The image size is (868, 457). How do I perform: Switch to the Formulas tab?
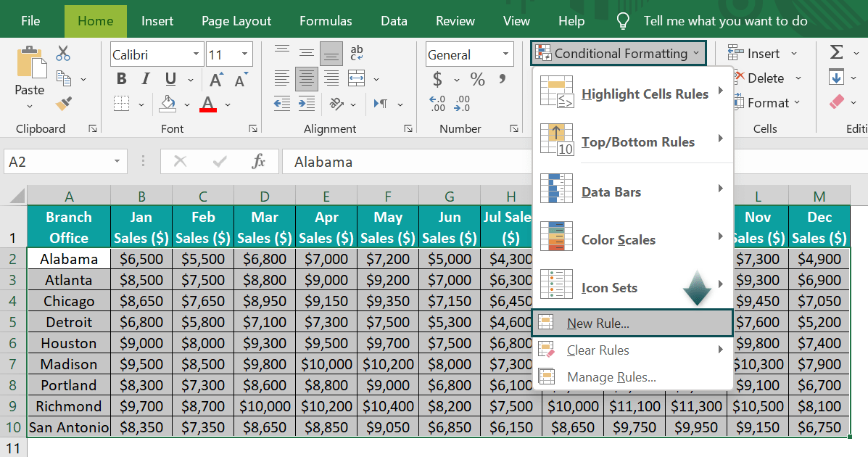(x=326, y=20)
